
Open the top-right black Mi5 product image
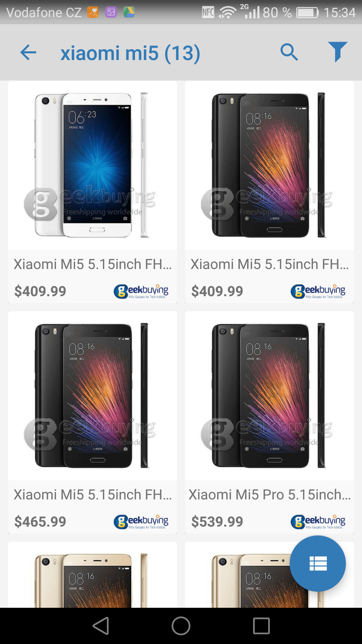coord(269,165)
